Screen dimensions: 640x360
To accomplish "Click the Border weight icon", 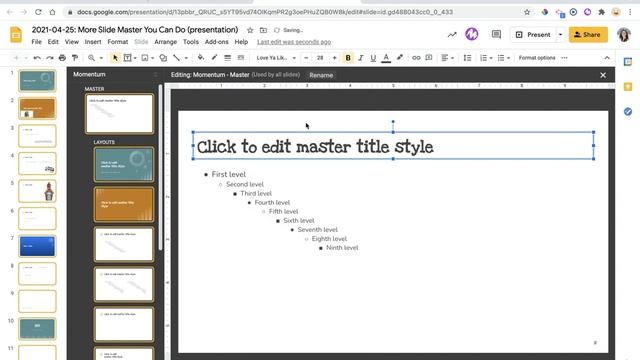I will click(227, 58).
